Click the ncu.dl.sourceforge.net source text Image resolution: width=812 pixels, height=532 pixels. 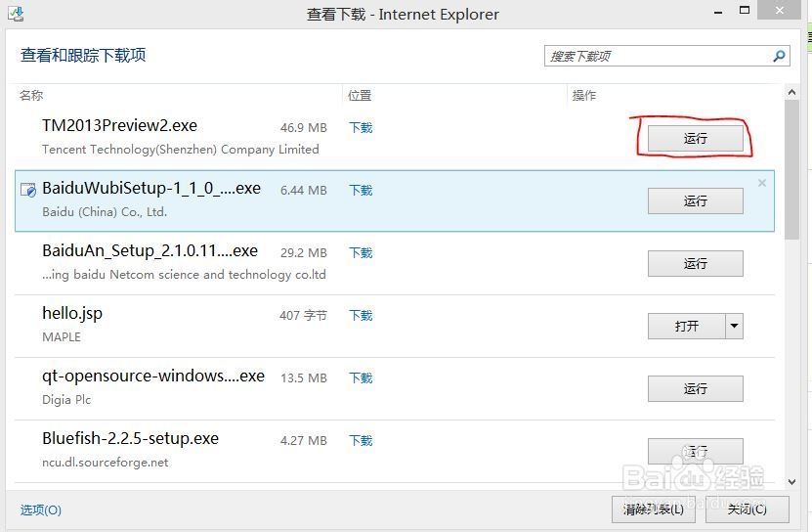pyautogui.click(x=106, y=463)
